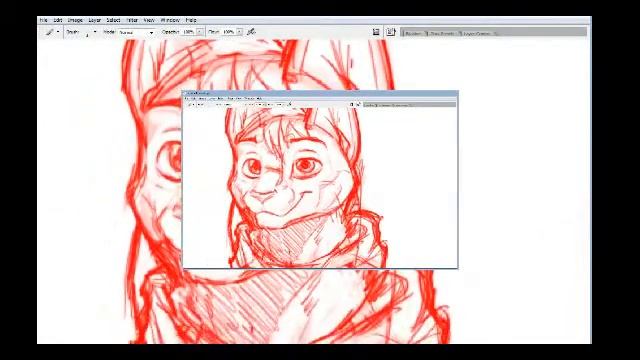This screenshot has width=640, height=360.
Task: Toggle the Brushes palette icon
Action: (376, 32)
